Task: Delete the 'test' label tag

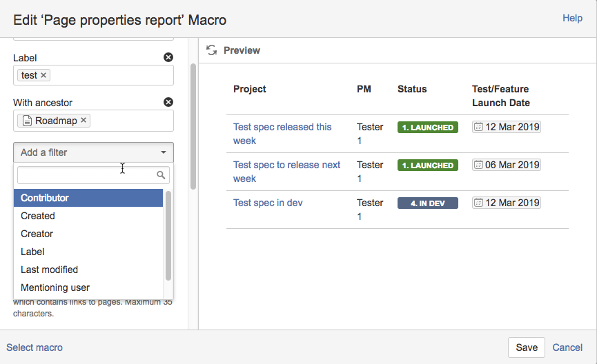Action: tap(43, 75)
